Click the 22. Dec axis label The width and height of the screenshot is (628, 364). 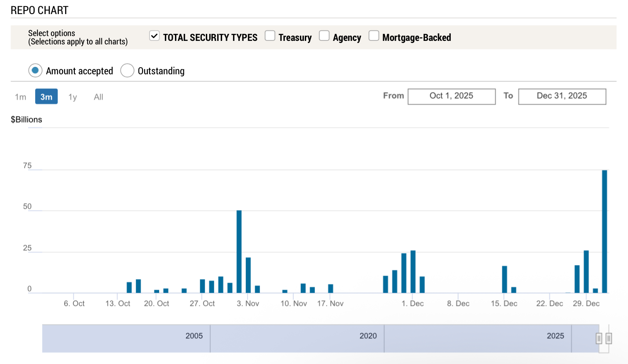[550, 304]
